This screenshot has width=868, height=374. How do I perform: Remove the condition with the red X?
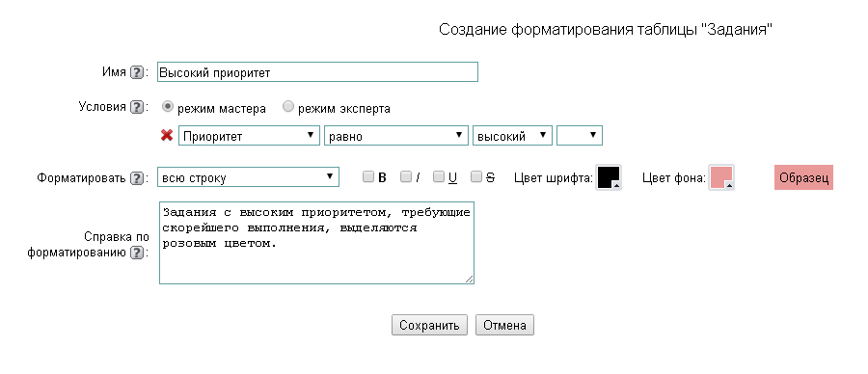pos(167,136)
